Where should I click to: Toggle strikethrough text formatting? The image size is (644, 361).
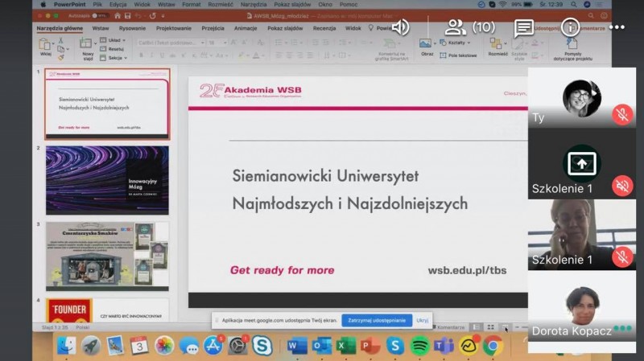pyautogui.click(x=173, y=55)
